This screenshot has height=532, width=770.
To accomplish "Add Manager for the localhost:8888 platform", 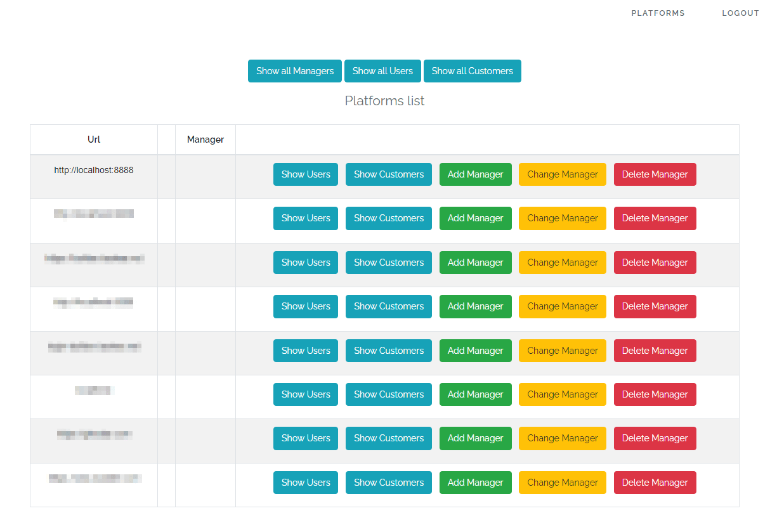I will pos(475,174).
